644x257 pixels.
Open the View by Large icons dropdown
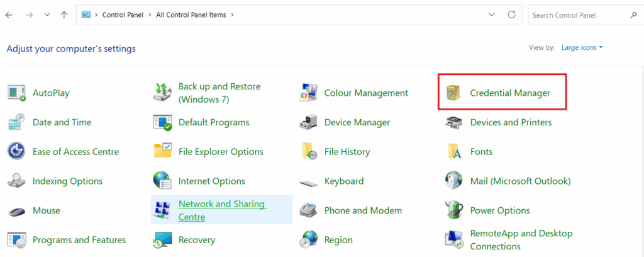[582, 47]
